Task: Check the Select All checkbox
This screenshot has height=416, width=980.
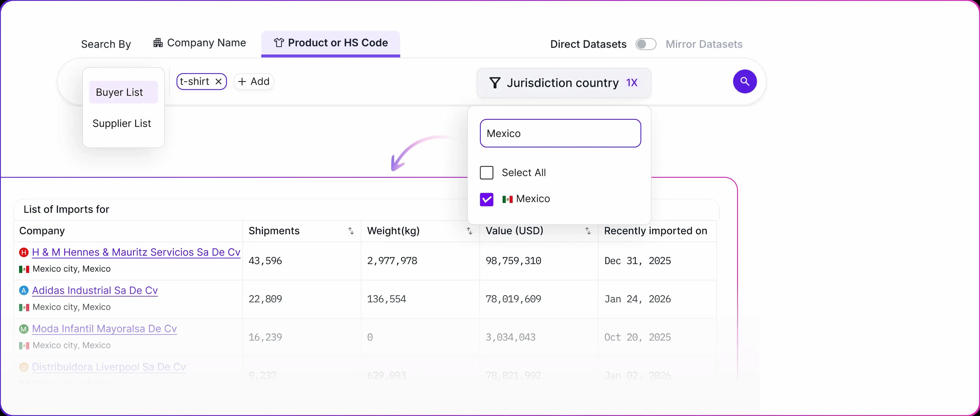Action: click(487, 173)
